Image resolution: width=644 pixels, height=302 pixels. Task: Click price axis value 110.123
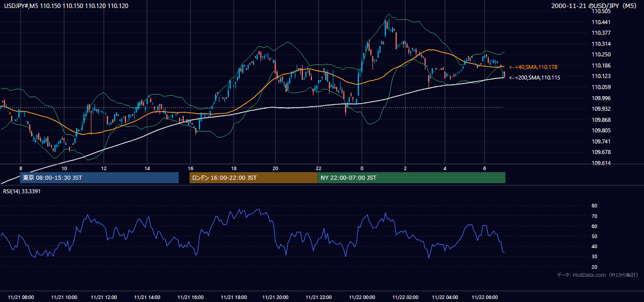coord(601,76)
